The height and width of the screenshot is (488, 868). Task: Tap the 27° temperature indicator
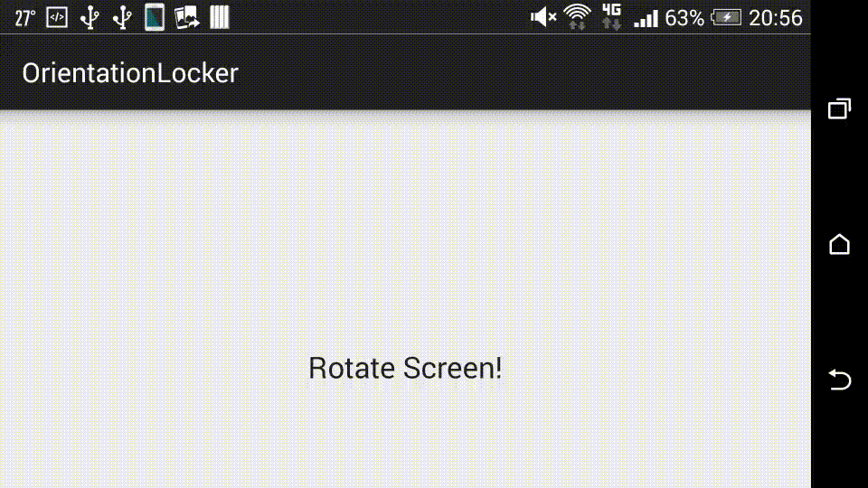(25, 18)
